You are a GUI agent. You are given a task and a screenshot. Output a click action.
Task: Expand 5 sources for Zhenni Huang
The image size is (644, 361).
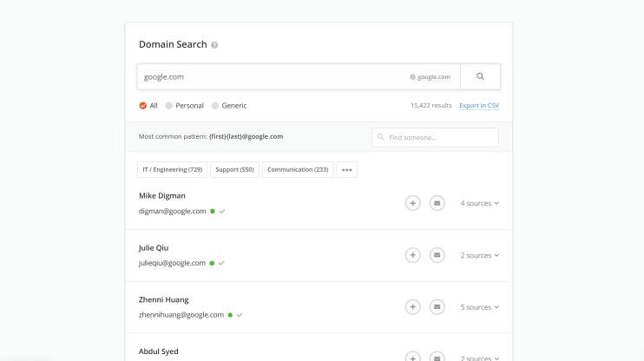(x=480, y=307)
